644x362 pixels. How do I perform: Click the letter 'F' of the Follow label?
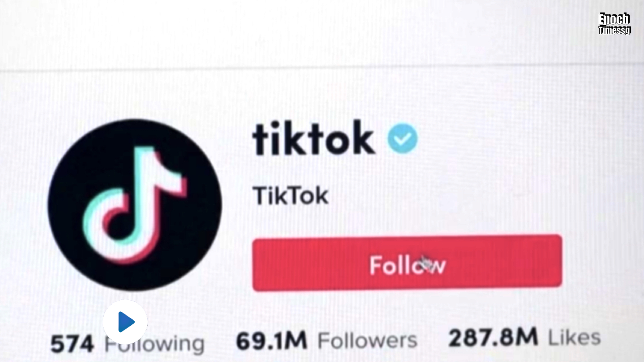coord(376,265)
